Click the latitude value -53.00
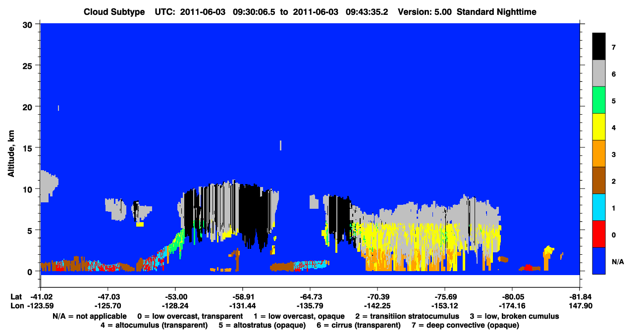This screenshot has width=644, height=330. 175,296
